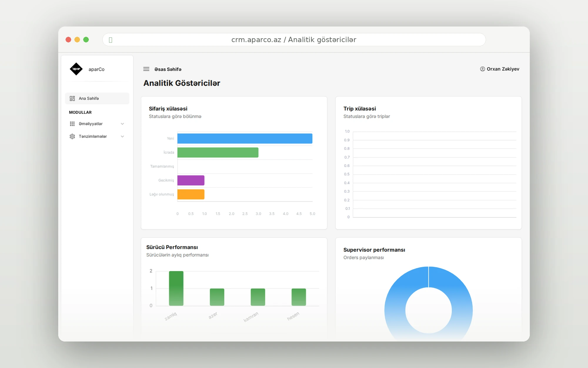This screenshot has width=588, height=368.
Task: Click the Ana Səhifə dashboard icon
Action: pyautogui.click(x=72, y=98)
